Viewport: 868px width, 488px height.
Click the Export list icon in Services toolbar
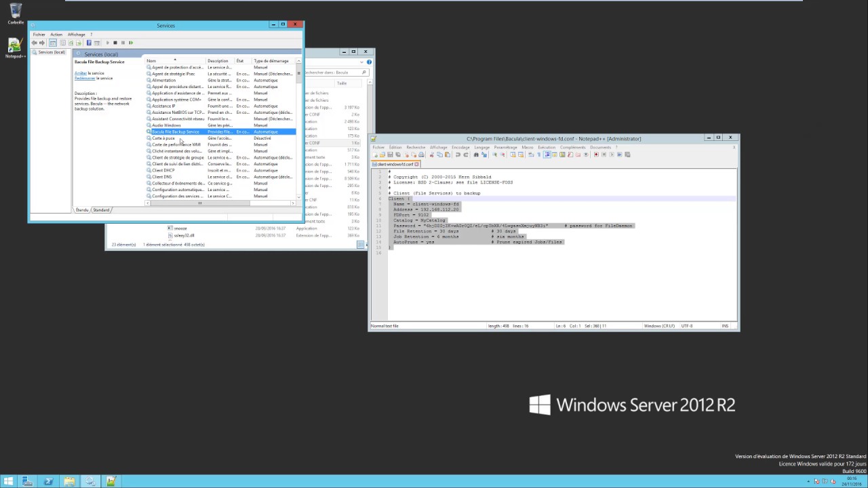[x=79, y=43]
